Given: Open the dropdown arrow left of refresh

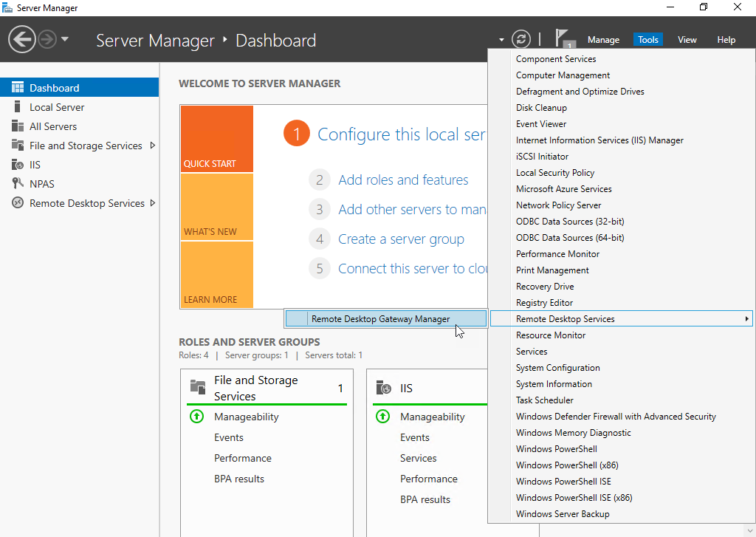Looking at the screenshot, I should coord(501,40).
